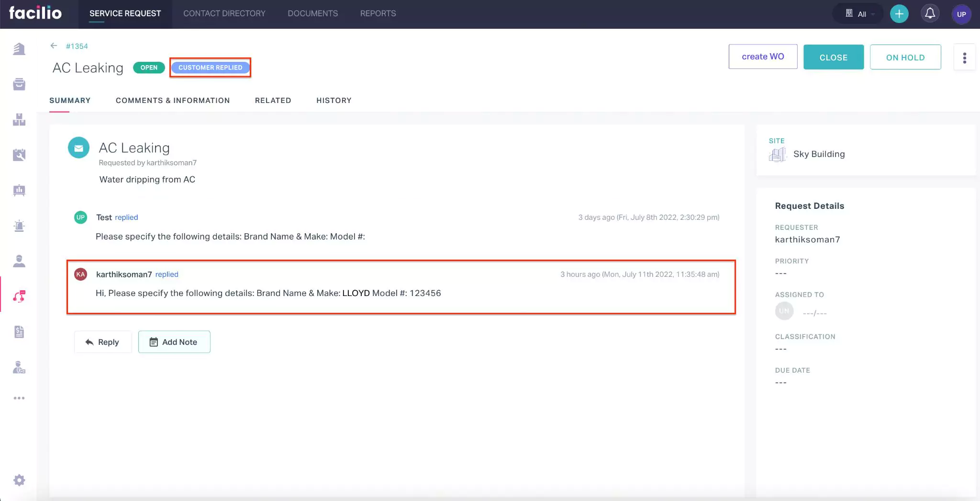Image resolution: width=980 pixels, height=501 pixels.
Task: Click the Assigned To ---/--- value
Action: [814, 313]
